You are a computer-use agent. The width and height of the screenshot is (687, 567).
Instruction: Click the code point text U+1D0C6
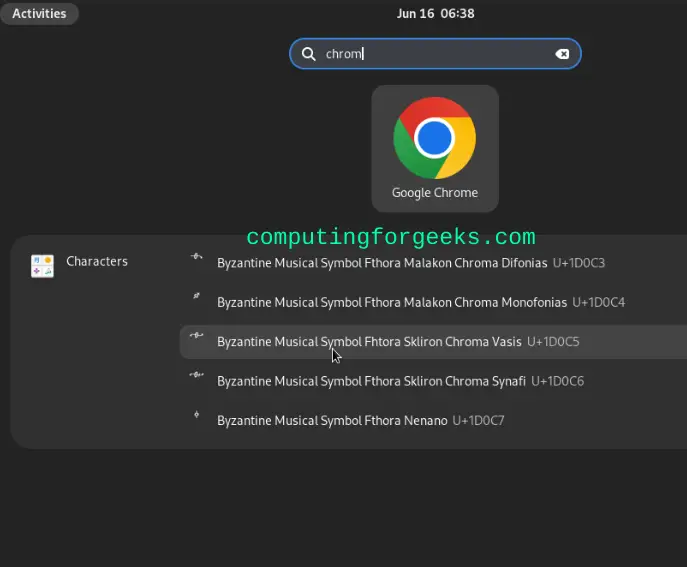pos(557,381)
